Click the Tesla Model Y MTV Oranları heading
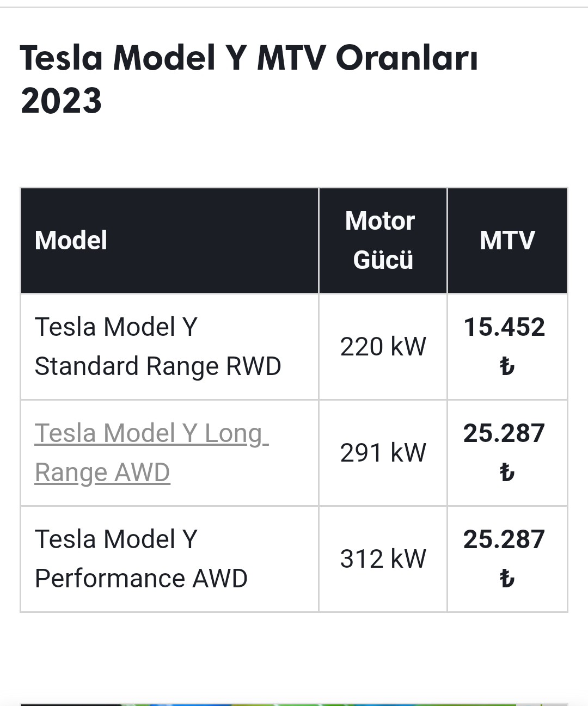Viewport: 588px width, 706px height. tap(248, 58)
